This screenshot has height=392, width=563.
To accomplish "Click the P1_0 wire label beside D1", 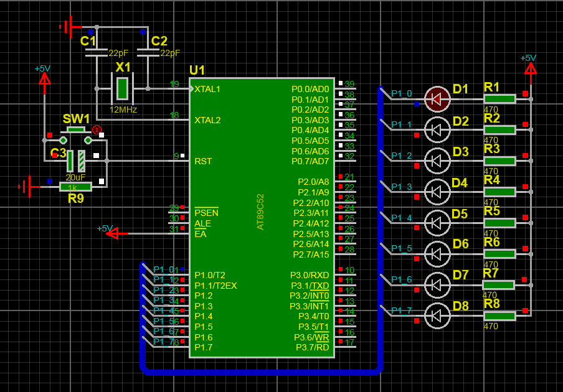I will (x=402, y=93).
